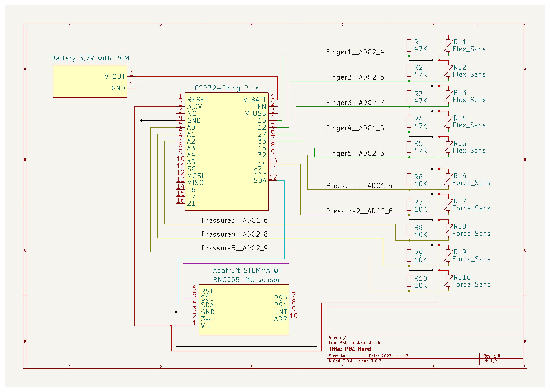Click the Ru4 Flex_Sens variable resistor symbol
Screen dimensions: 550x392
point(448,122)
